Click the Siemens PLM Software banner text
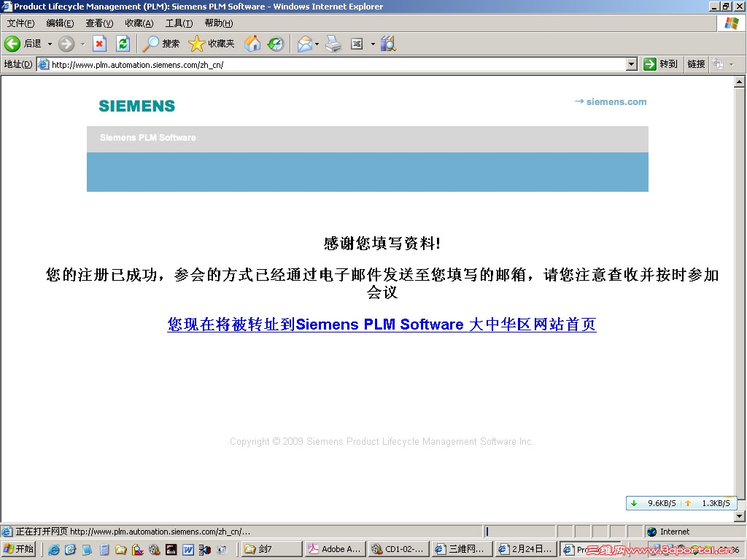This screenshot has width=747, height=560. click(x=147, y=138)
